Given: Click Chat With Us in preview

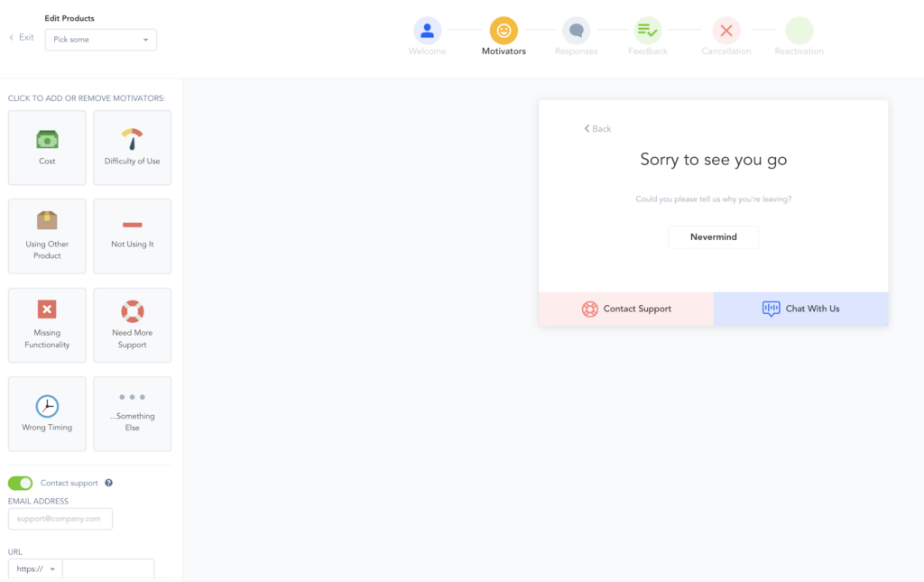Looking at the screenshot, I should (801, 309).
